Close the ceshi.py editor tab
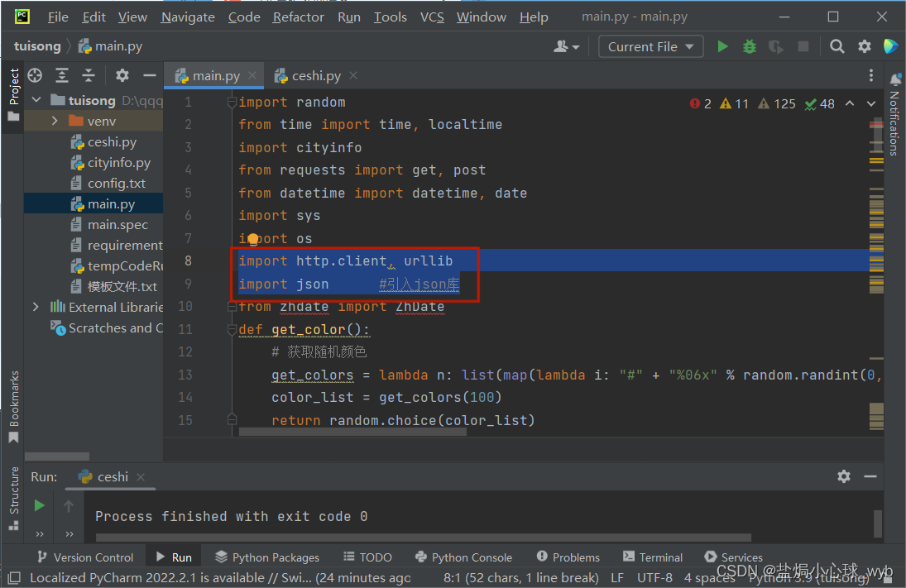 (x=353, y=75)
